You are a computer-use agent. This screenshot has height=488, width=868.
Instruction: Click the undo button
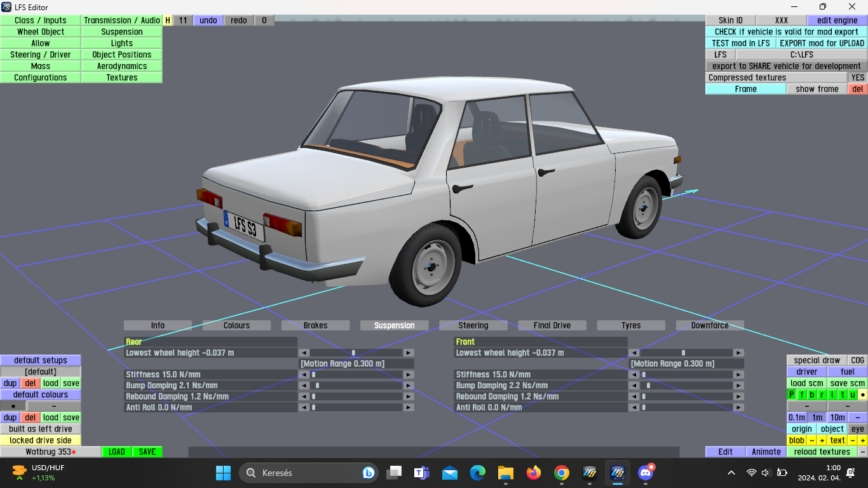click(208, 20)
